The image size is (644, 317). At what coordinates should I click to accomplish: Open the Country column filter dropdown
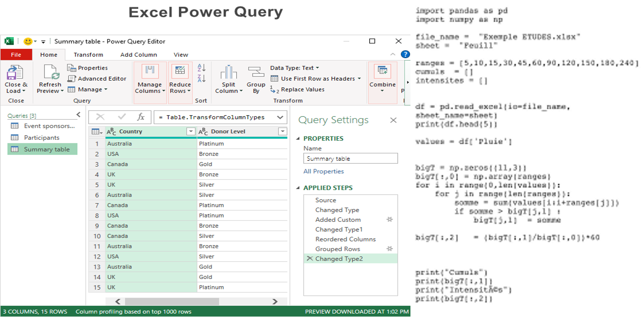(191, 131)
